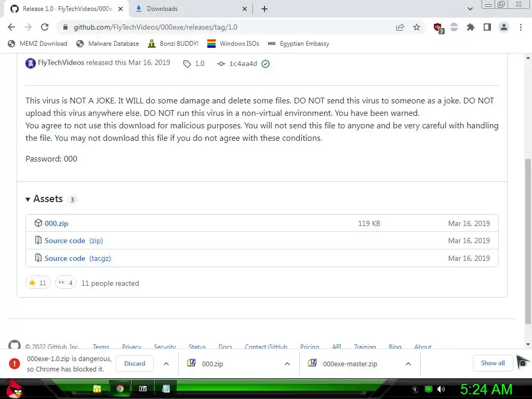Download Source code (zip)
The width and height of the screenshot is (532, 399).
tap(74, 241)
